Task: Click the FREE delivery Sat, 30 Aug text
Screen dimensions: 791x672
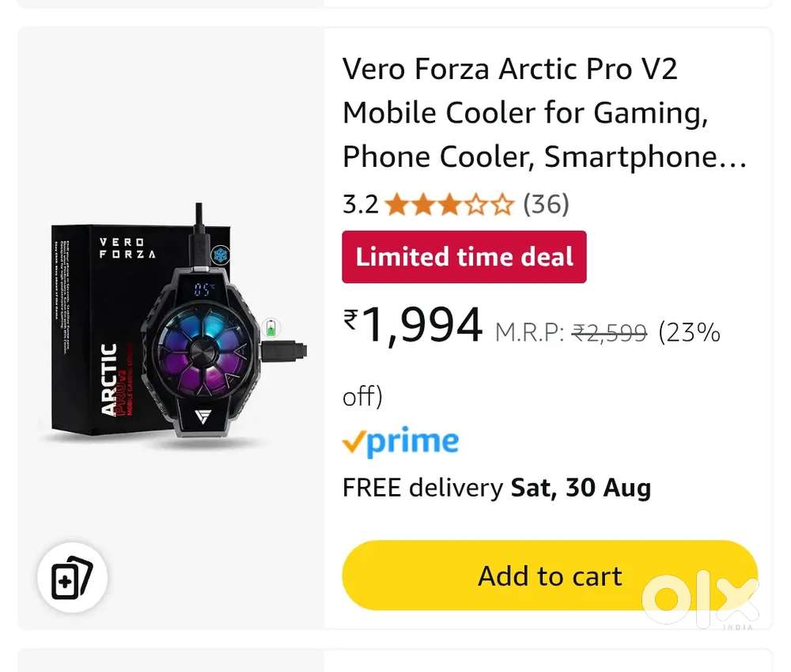Action: click(x=496, y=488)
